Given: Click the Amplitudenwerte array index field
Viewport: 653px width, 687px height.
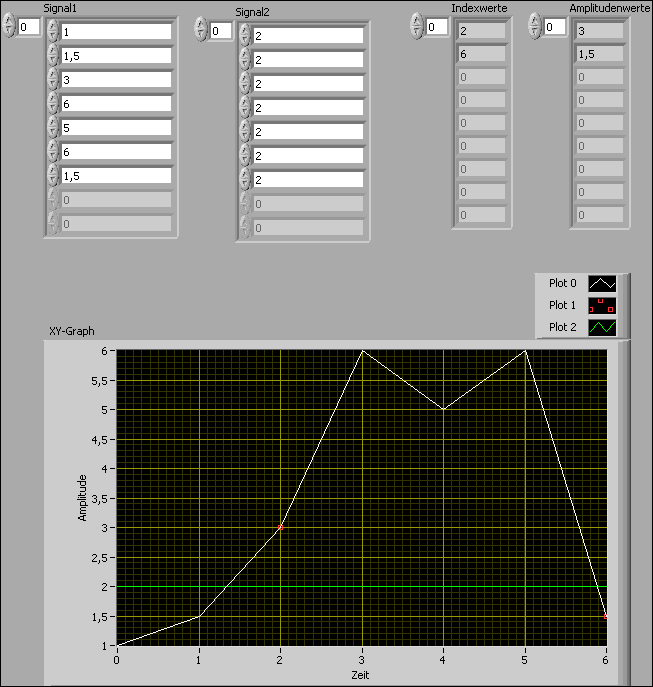Looking at the screenshot, I should [555, 27].
